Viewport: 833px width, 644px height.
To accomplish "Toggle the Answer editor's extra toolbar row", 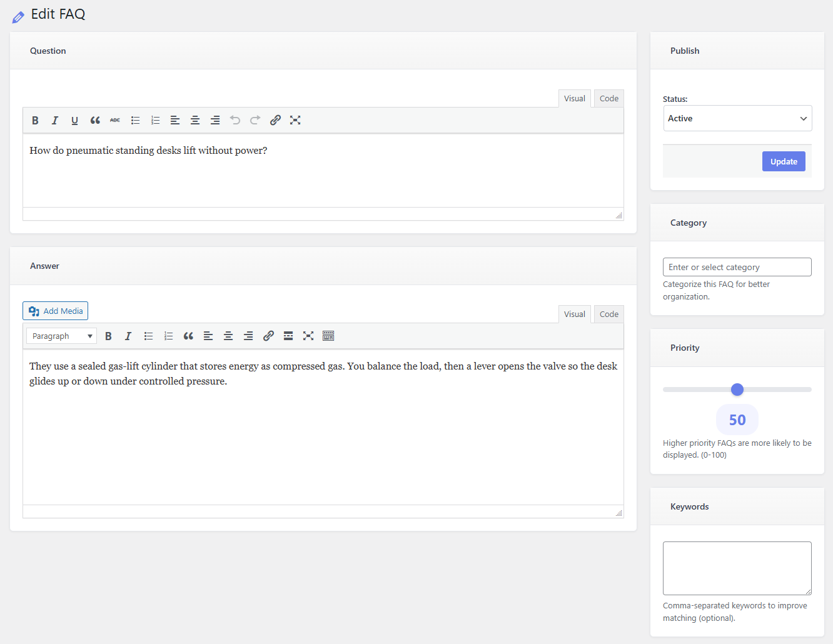I will click(328, 336).
